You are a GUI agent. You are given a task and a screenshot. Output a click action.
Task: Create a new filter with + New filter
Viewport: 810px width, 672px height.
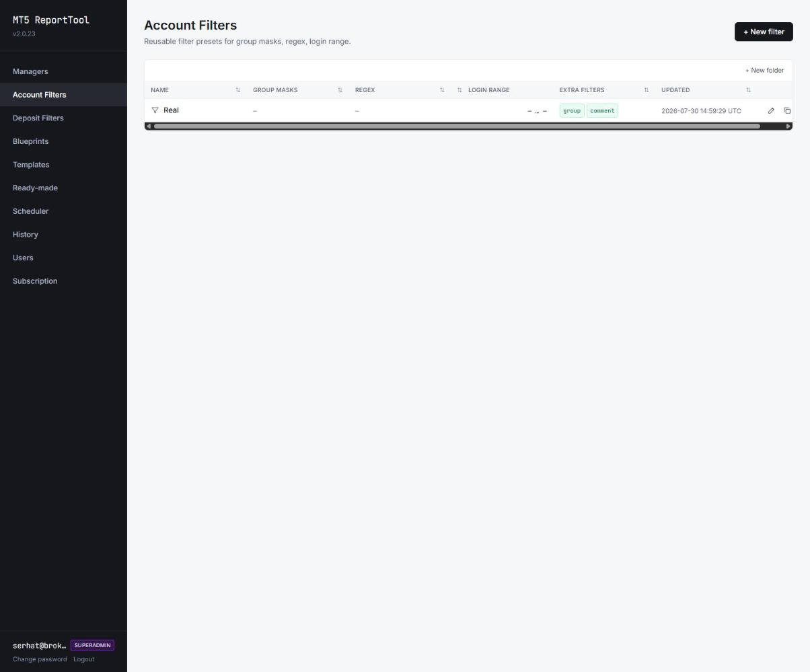coord(764,32)
